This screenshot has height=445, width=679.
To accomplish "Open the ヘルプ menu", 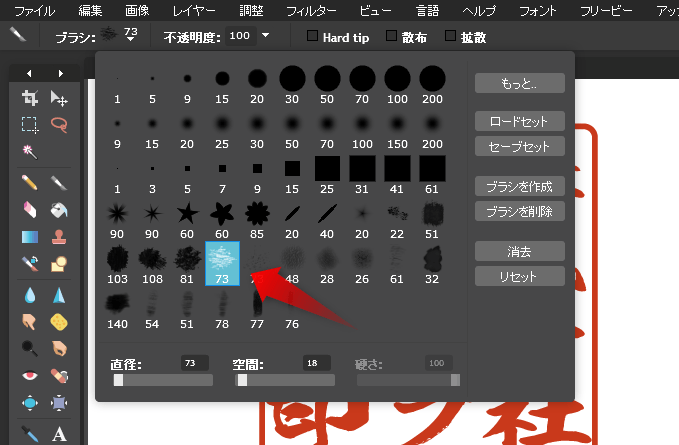I will coord(479,11).
